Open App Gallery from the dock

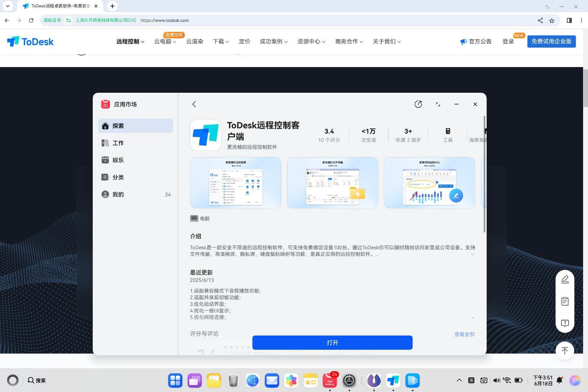[x=330, y=380]
